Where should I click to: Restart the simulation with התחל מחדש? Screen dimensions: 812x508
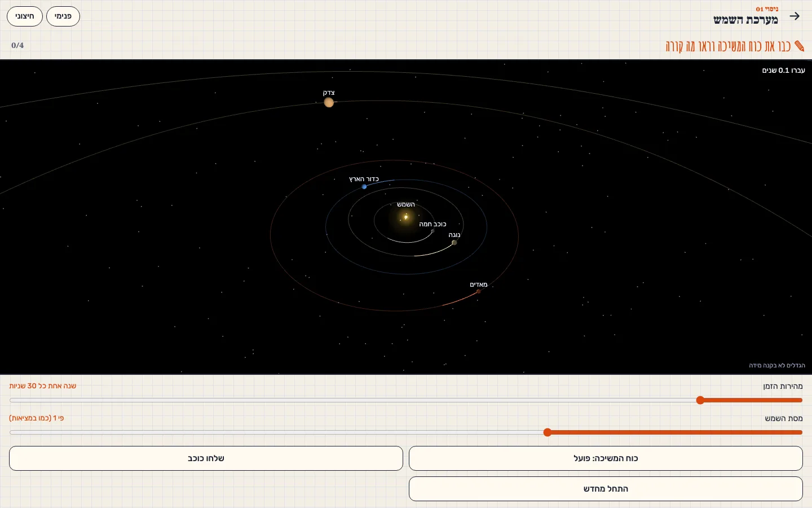(606, 489)
